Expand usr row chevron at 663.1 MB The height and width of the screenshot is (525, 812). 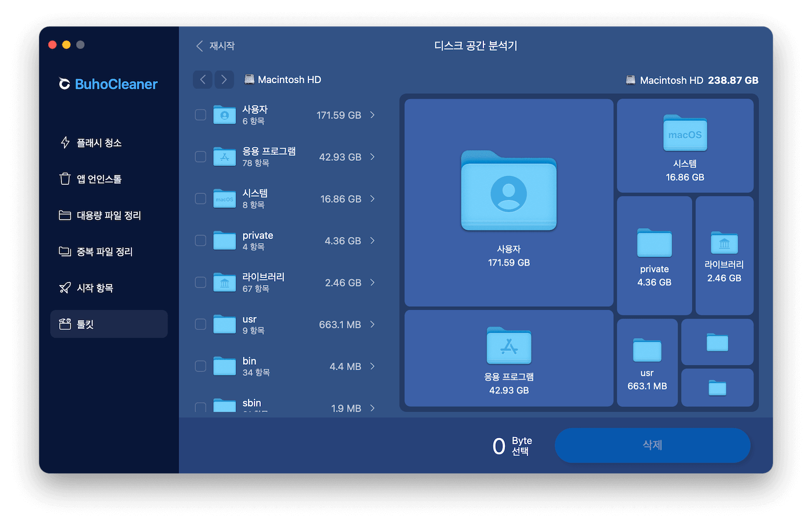pyautogui.click(x=373, y=324)
